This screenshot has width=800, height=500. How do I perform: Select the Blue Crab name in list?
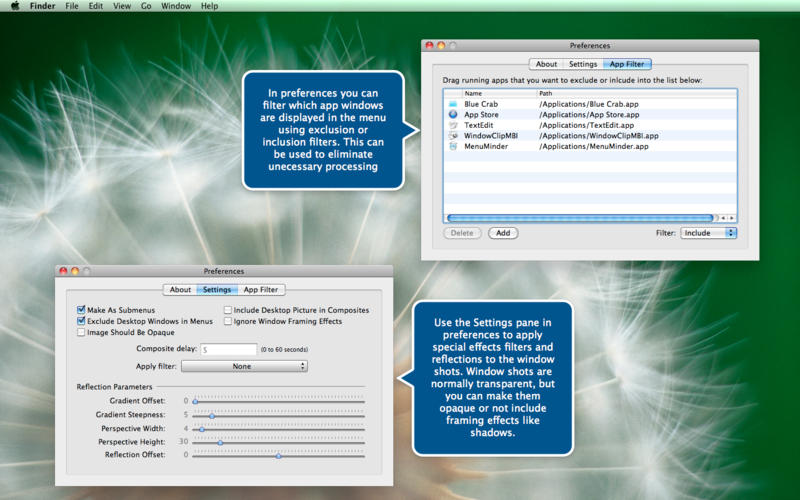coord(481,104)
